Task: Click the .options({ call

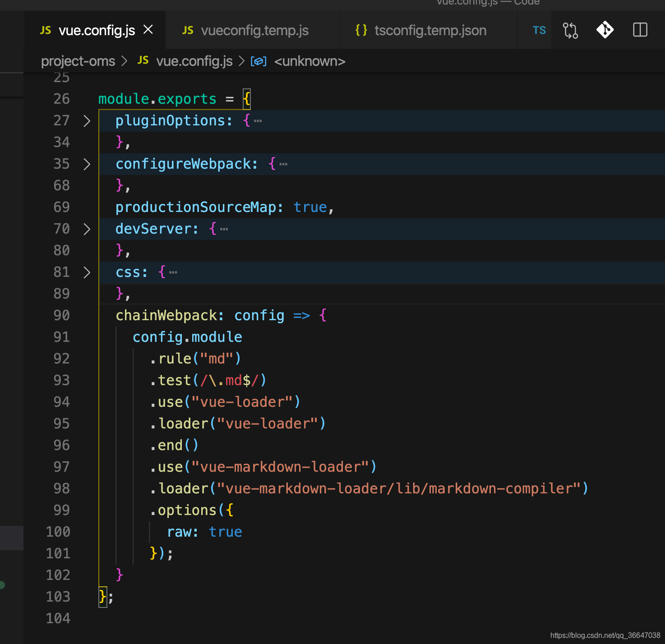Action: click(x=192, y=510)
